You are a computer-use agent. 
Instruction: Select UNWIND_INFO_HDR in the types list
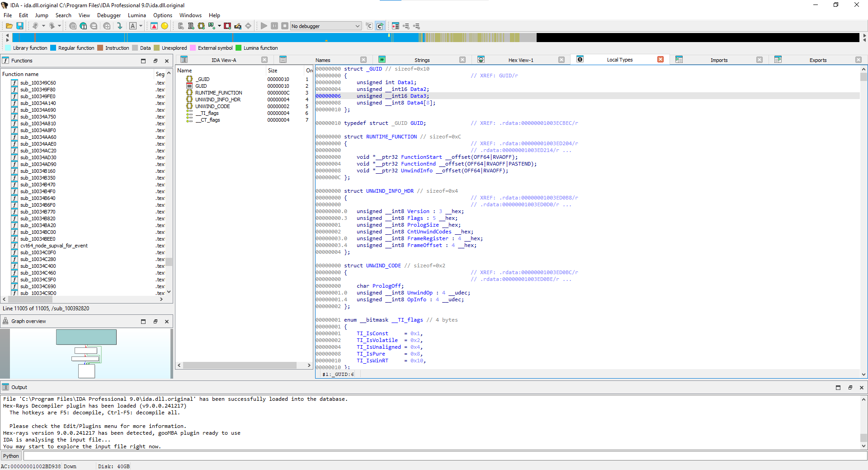217,100
